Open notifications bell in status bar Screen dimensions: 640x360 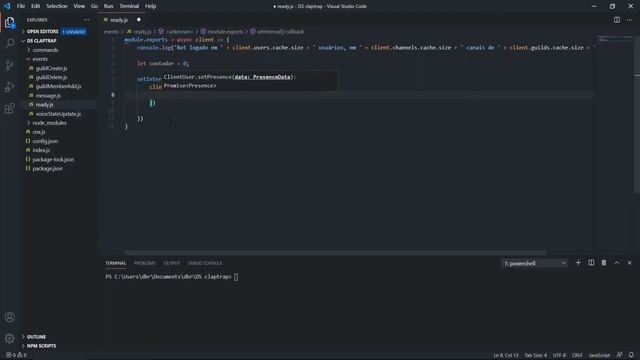pos(631,355)
